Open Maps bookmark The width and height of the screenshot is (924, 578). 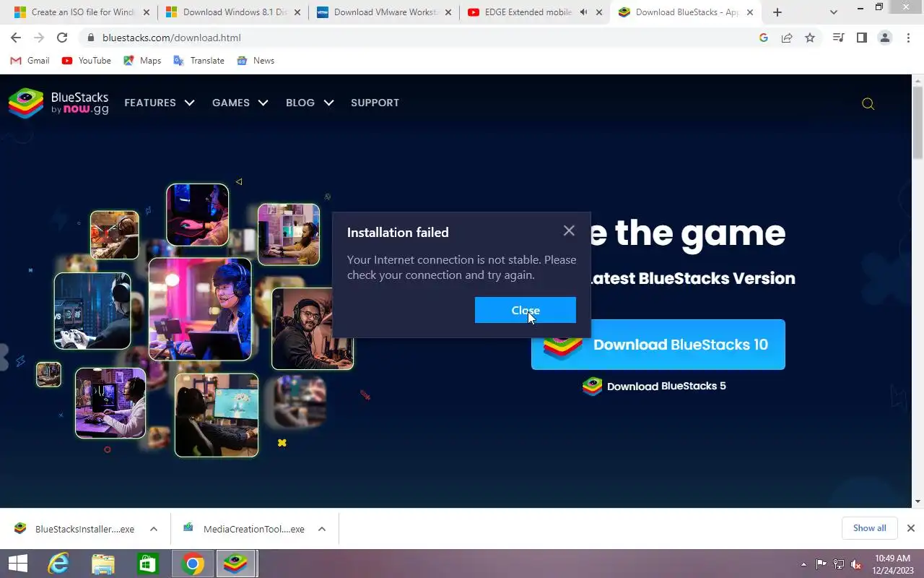pyautogui.click(x=142, y=61)
